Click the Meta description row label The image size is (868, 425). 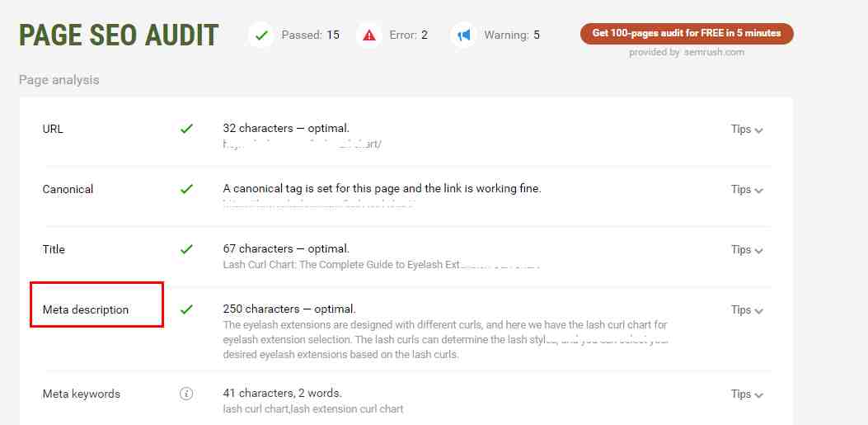[x=86, y=309]
